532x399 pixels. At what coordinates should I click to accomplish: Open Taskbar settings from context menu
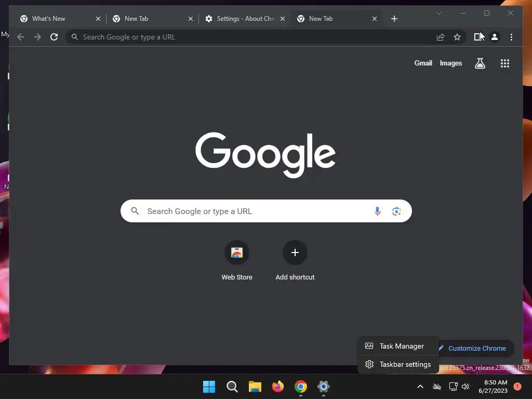pos(398,364)
